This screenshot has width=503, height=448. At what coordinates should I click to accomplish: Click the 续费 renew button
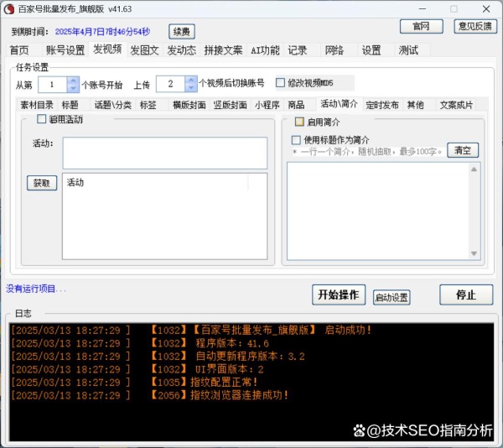pos(182,31)
